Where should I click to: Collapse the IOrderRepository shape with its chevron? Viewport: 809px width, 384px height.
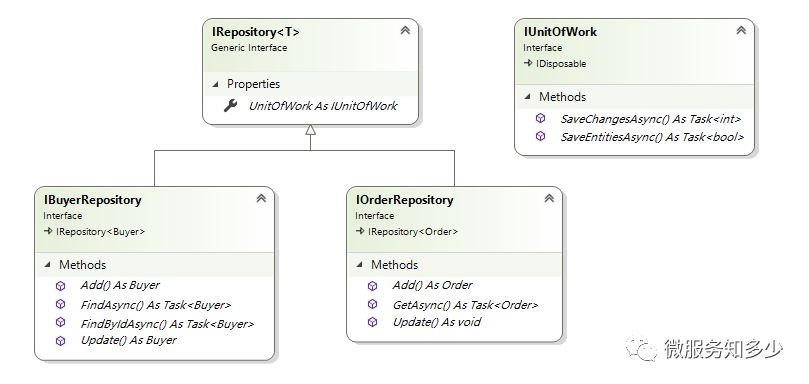tap(549, 198)
